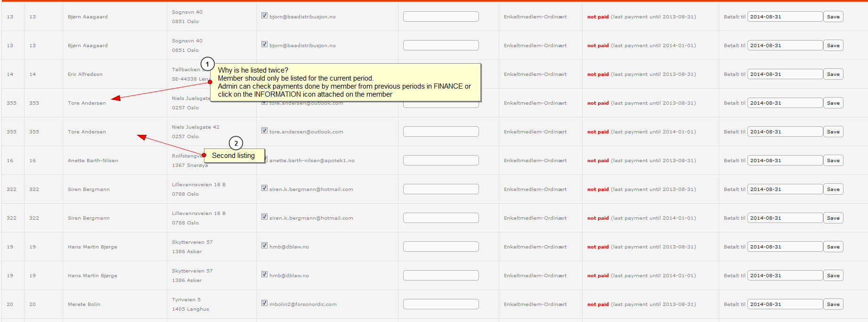The height and width of the screenshot is (322, 868).
Task: Toggle hmb@dblaw.no checkbox in 2013-08-31 payment row
Action: pyautogui.click(x=264, y=246)
